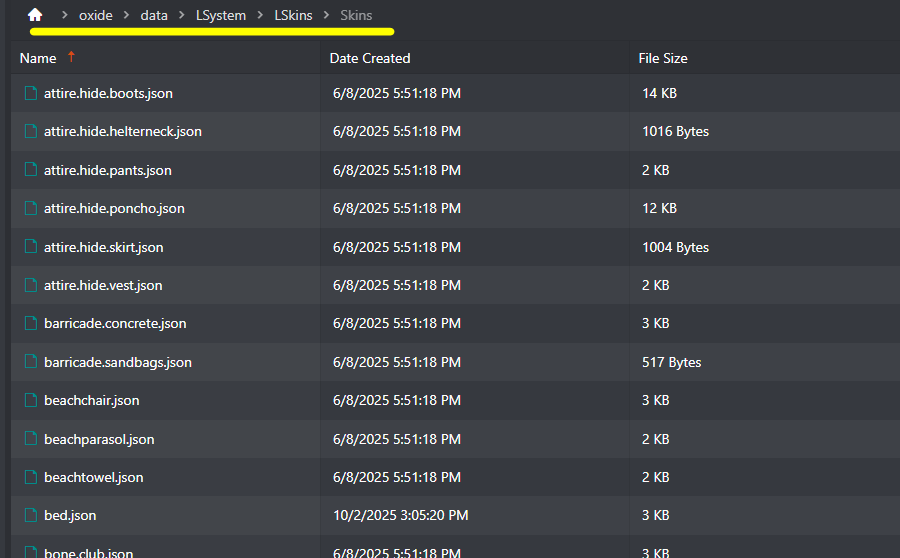Click the file icon beside beachtowel.json
The height and width of the screenshot is (558, 900).
31,477
